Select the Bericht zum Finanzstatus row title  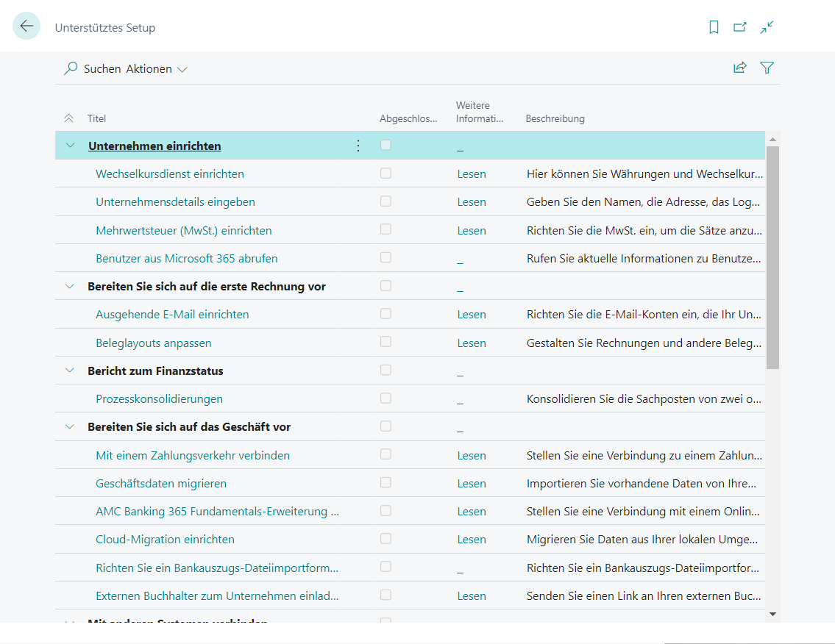point(155,371)
